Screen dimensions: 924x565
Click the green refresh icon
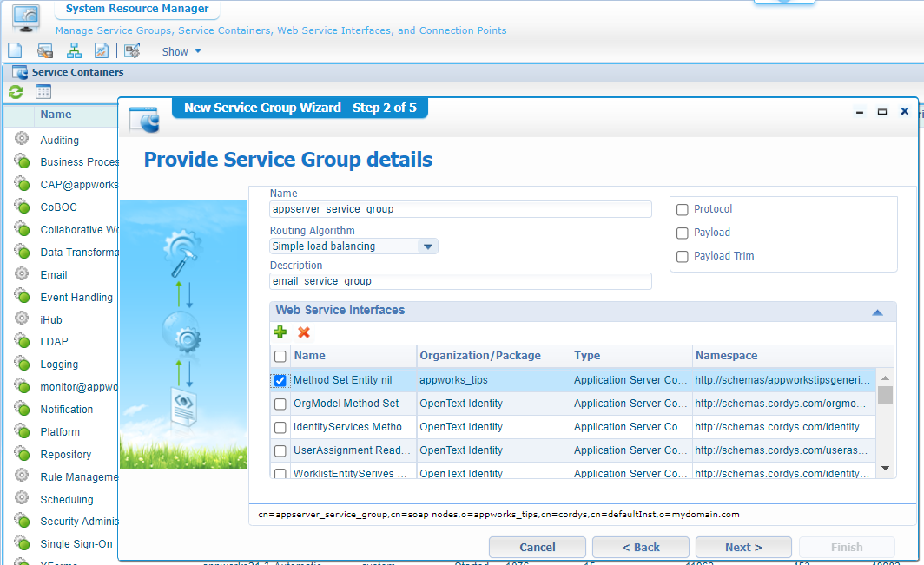[x=16, y=92]
